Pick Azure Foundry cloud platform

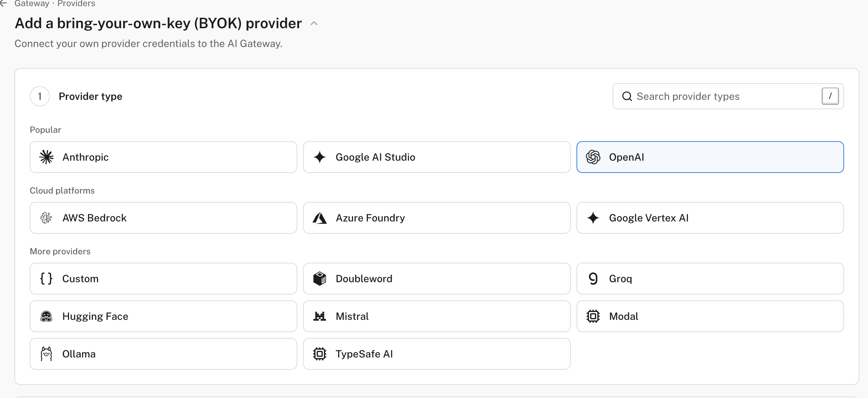tap(437, 218)
